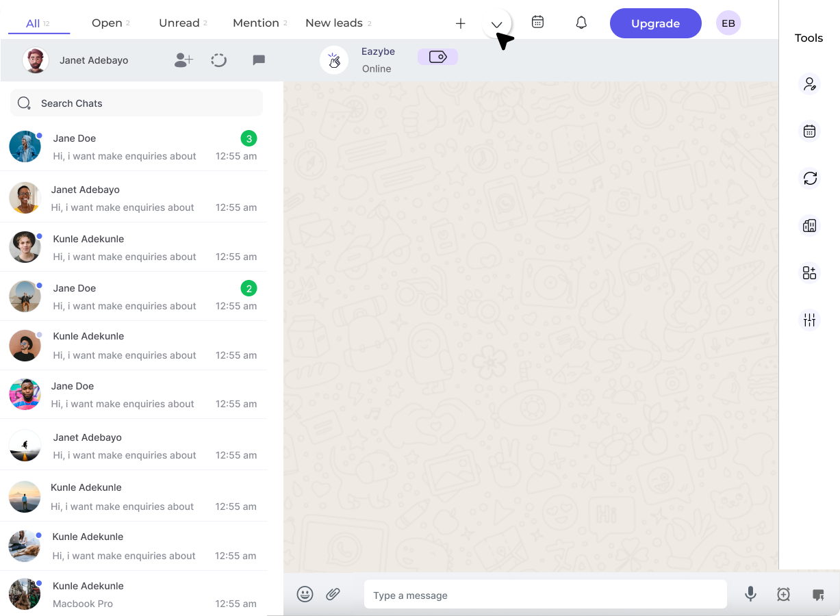Select the chat message bubble icon near Janet Adebayo
The height and width of the screenshot is (616, 840).
click(259, 60)
